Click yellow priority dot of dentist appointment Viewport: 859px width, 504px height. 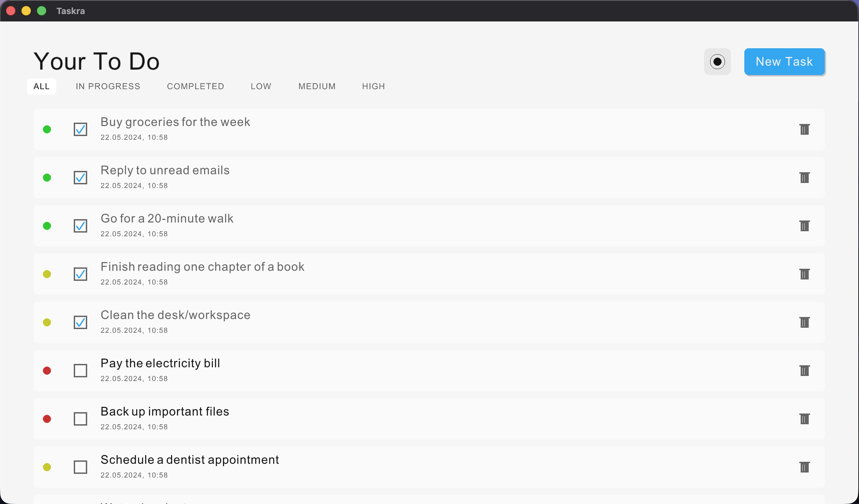point(47,467)
